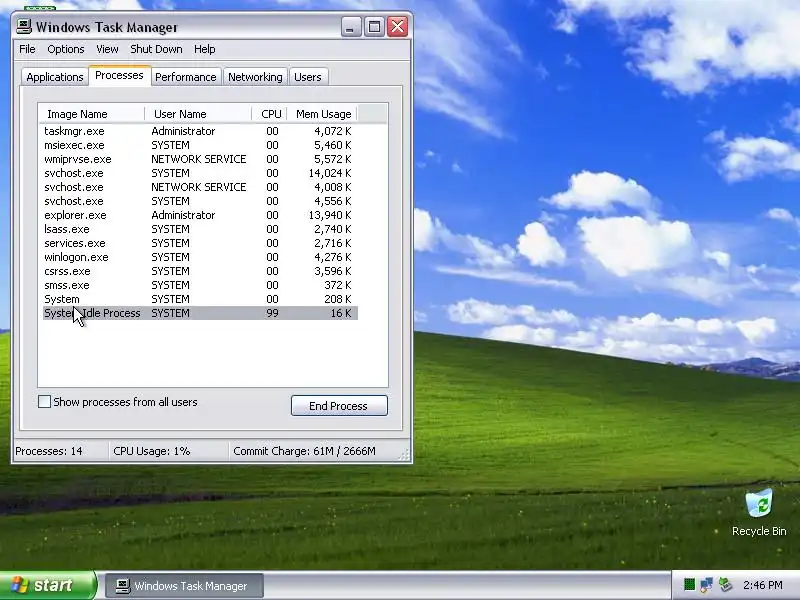Image resolution: width=800 pixels, height=600 pixels.
Task: Select the winlogon.exe process row
Action: (x=200, y=257)
